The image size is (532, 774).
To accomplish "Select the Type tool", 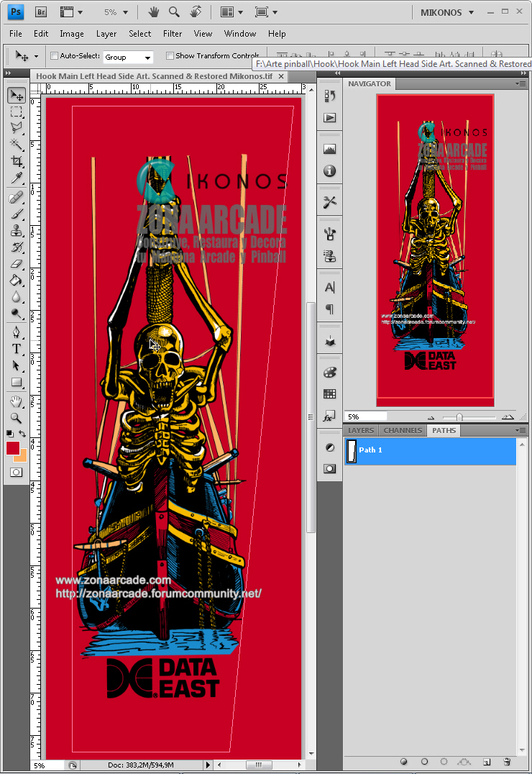I will 17,349.
